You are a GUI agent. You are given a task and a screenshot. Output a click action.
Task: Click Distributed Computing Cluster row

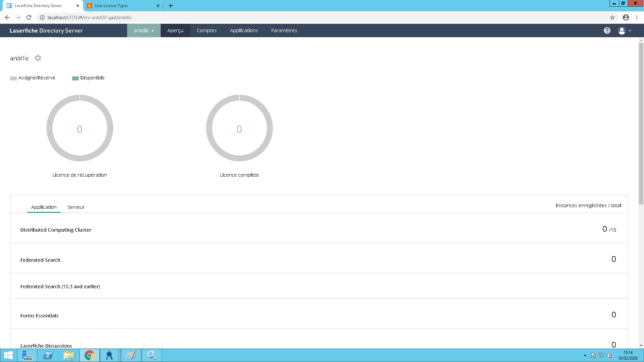click(x=56, y=230)
